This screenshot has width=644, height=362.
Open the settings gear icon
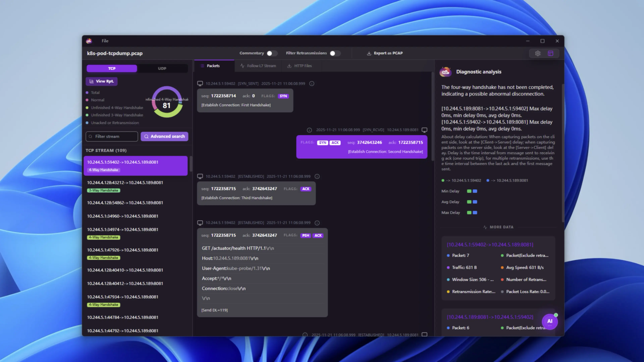(538, 53)
